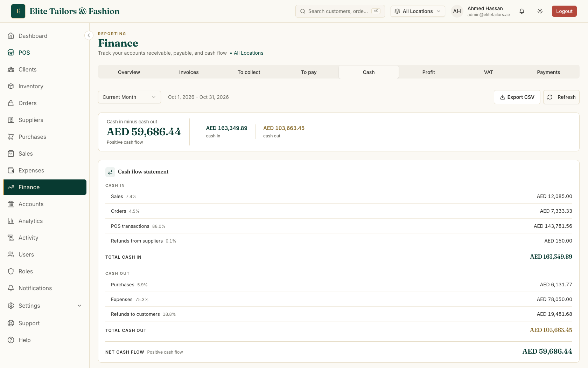Click the Logout button

click(564, 11)
